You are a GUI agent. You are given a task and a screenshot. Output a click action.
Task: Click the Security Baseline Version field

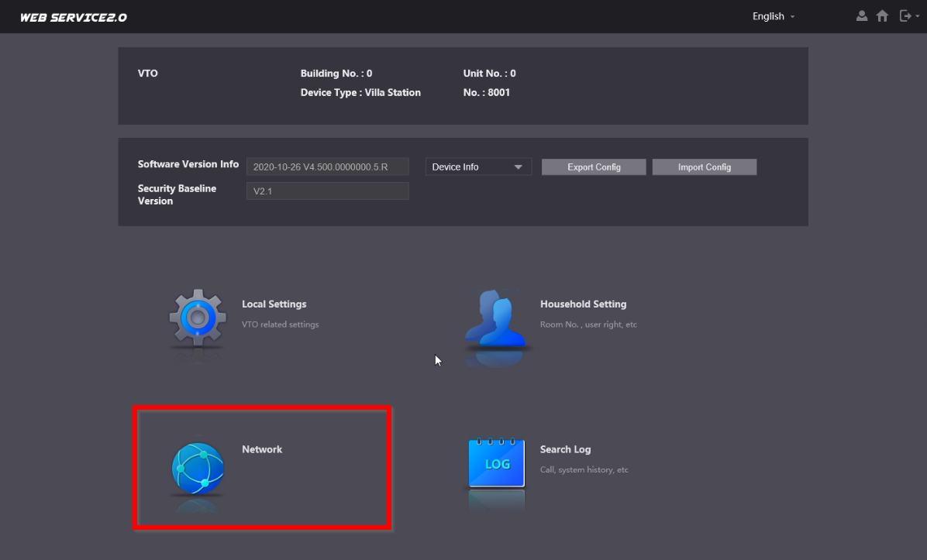pos(328,191)
